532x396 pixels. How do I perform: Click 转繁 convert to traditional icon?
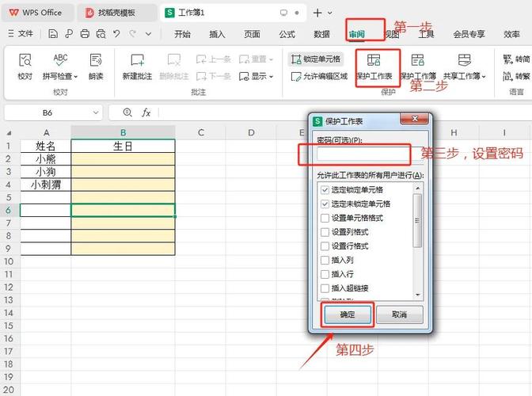[516, 76]
